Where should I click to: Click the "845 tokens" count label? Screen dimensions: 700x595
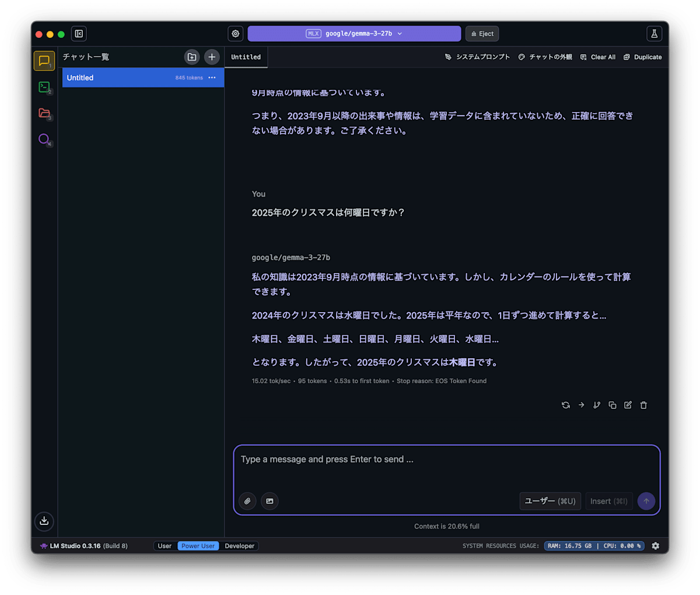[x=189, y=78]
